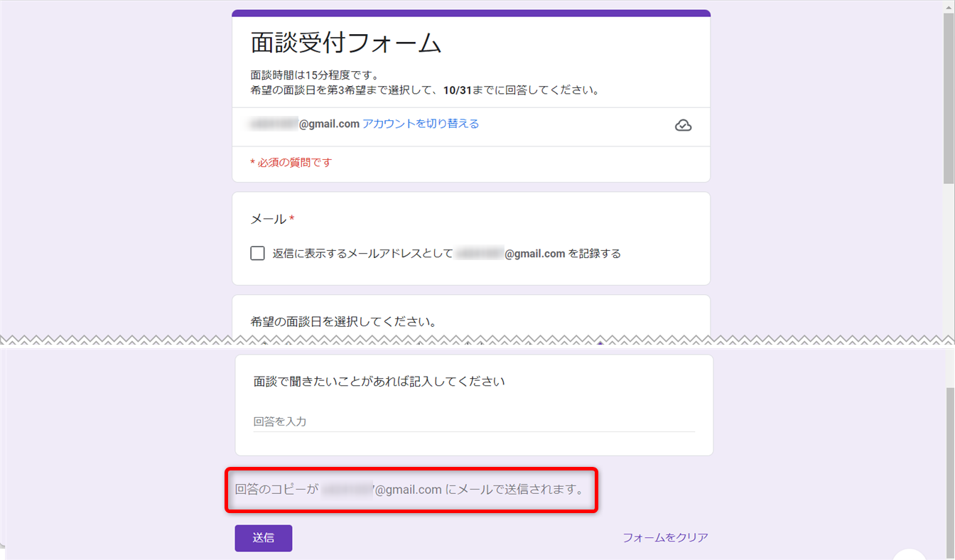Click the メール question heading

[x=268, y=220]
